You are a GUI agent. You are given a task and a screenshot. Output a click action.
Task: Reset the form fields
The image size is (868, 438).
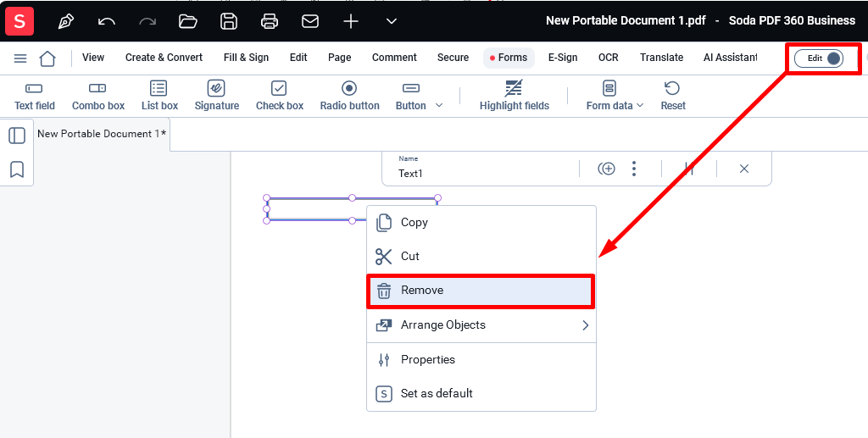click(672, 97)
